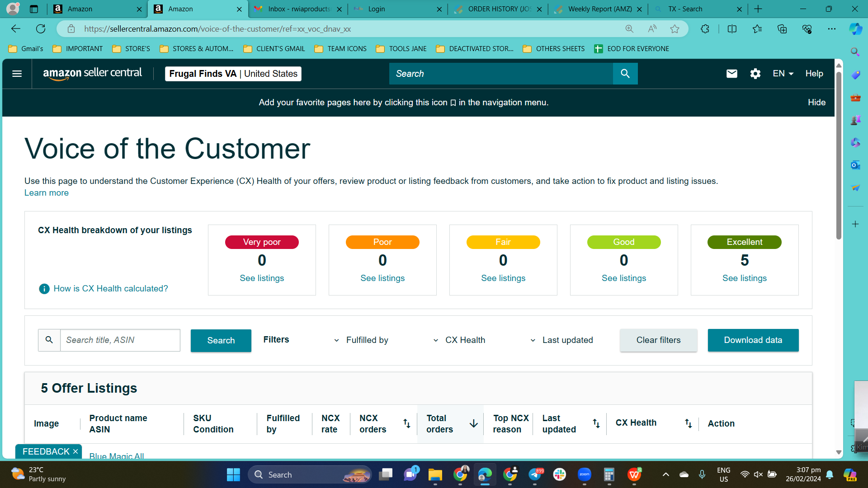The image size is (868, 488).
Task: Open the Favorites list icon in toolbar
Action: point(757,29)
